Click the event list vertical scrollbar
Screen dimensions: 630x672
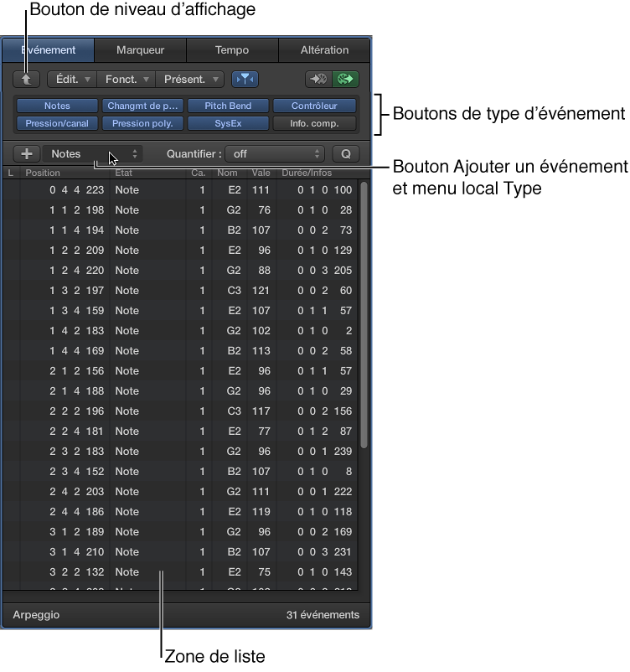click(364, 315)
